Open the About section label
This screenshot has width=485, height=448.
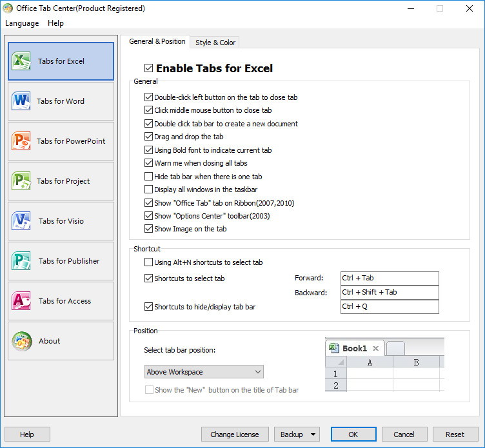pyautogui.click(x=50, y=341)
